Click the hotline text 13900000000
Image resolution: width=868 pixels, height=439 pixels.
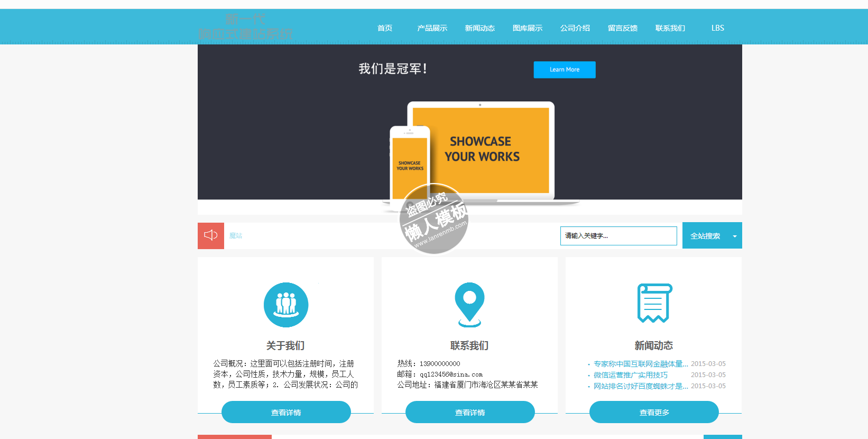pos(440,364)
